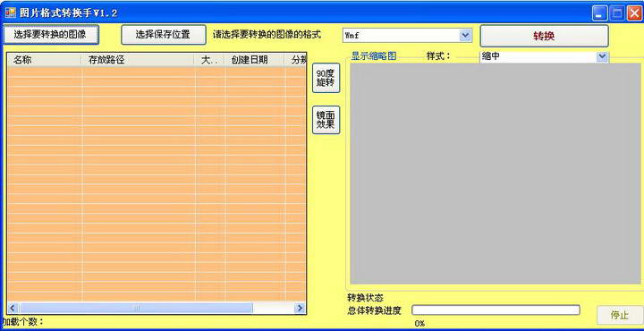
Task: Click the file list's left scroll arrow
Action: pyautogui.click(x=13, y=308)
